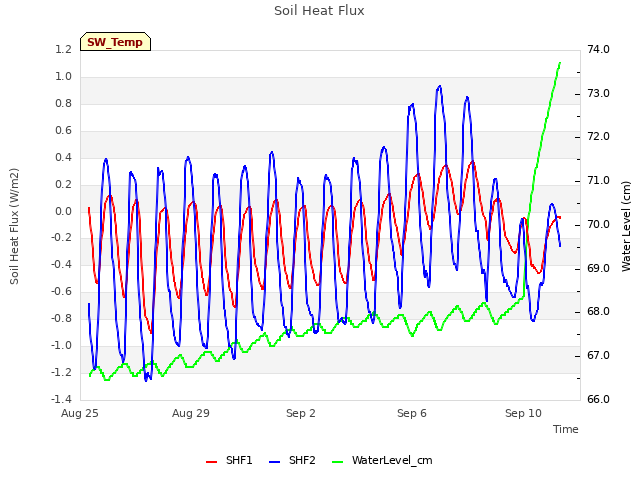The height and width of the screenshot is (480, 640).
Task: Click the -0.2 left axis value
Action: coord(61,238)
